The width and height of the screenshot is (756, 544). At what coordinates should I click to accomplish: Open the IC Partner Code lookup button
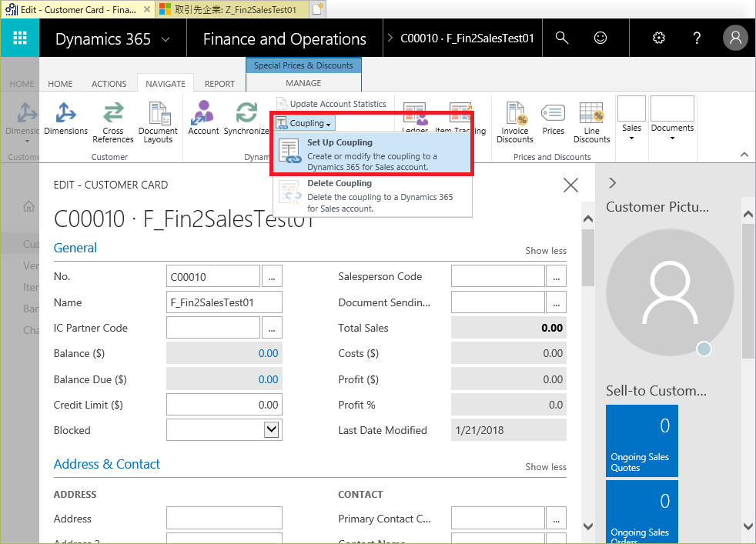pyautogui.click(x=272, y=328)
